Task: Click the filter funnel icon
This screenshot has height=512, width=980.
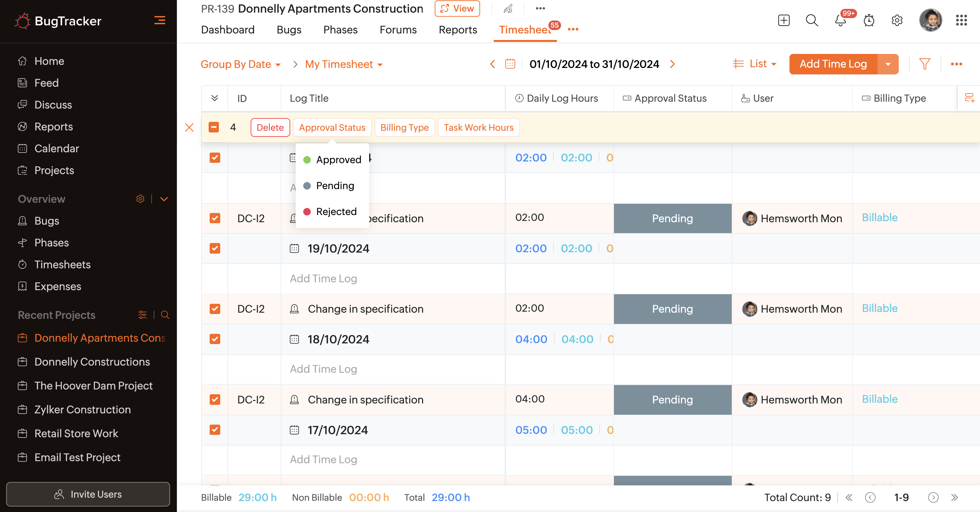Action: (x=924, y=64)
